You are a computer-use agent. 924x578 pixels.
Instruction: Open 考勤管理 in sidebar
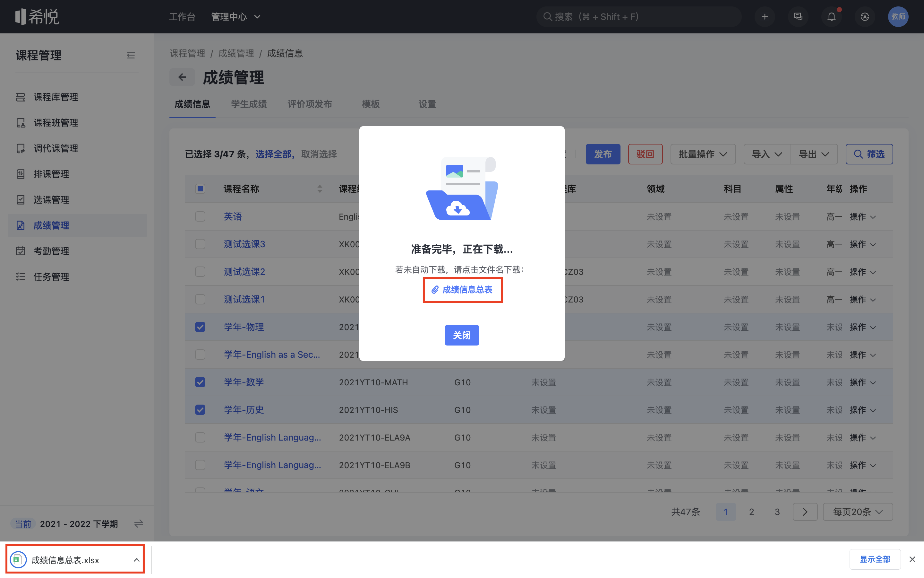coord(77,251)
